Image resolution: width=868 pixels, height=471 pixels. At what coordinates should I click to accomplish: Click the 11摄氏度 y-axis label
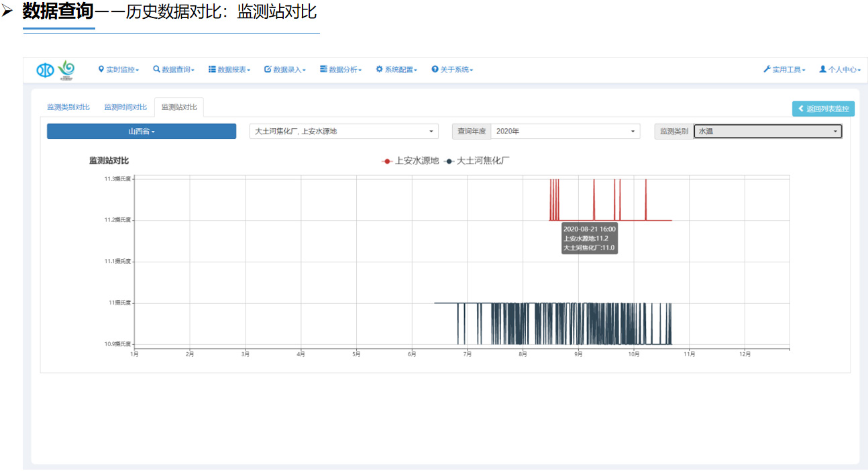pyautogui.click(x=119, y=303)
